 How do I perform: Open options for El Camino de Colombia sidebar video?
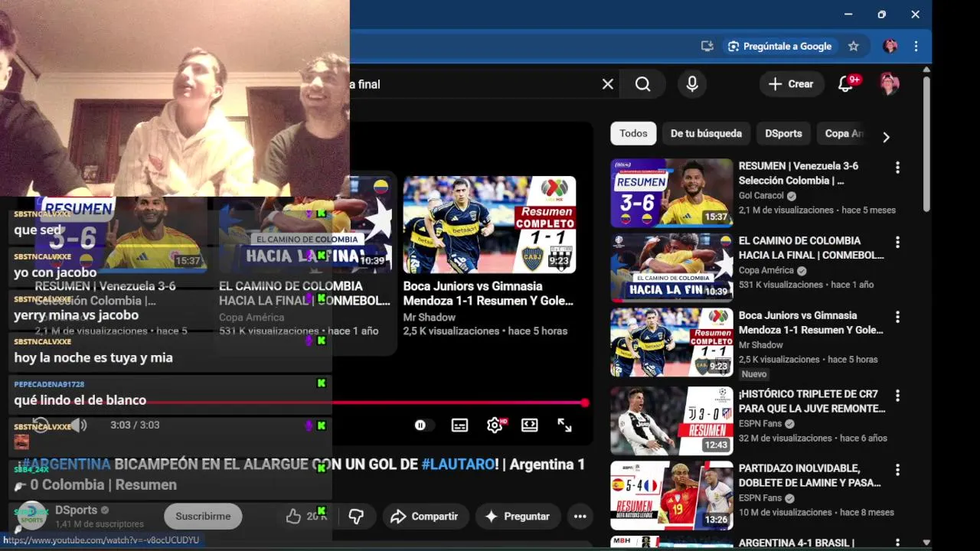point(897,242)
